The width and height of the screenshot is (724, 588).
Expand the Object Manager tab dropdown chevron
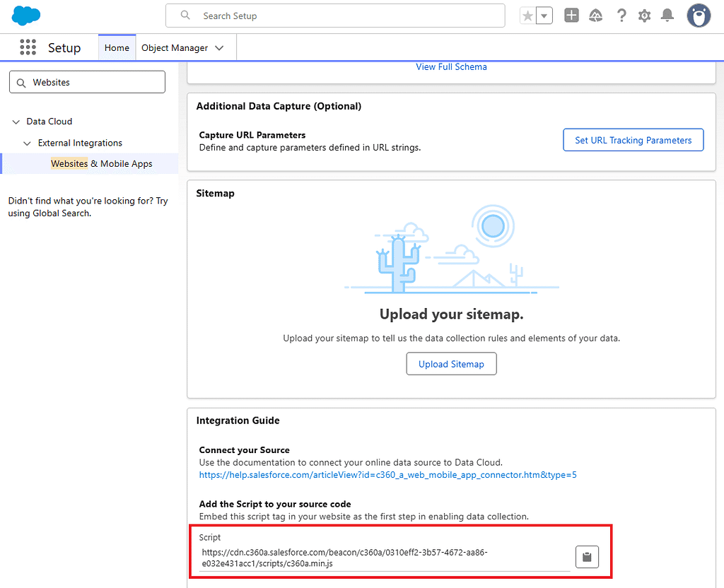click(x=219, y=48)
